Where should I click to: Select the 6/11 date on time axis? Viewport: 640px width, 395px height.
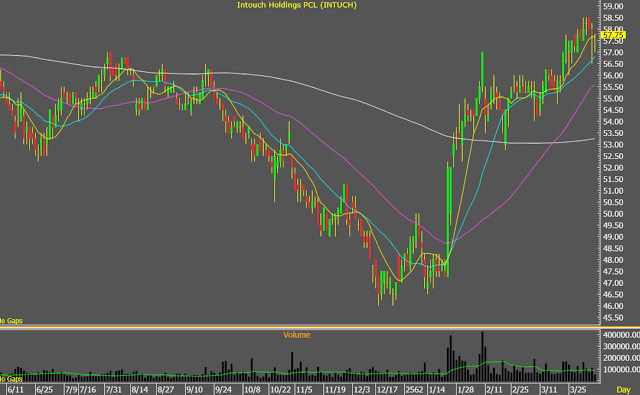[x=16, y=390]
